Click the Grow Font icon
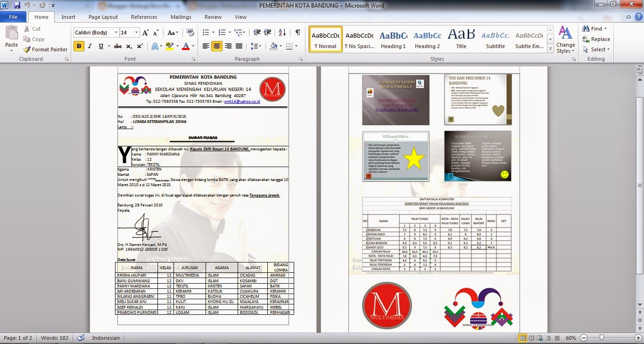Viewport: 644px width, 344px height. pos(146,33)
